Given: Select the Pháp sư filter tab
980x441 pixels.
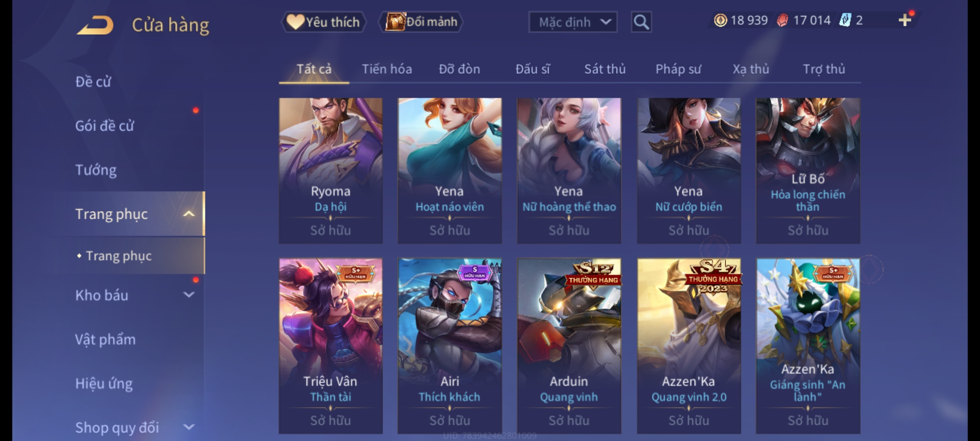Looking at the screenshot, I should pos(678,69).
